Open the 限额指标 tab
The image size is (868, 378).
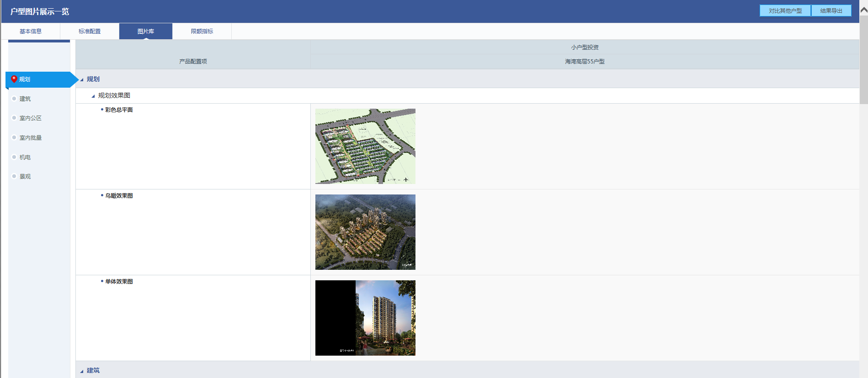tap(202, 31)
